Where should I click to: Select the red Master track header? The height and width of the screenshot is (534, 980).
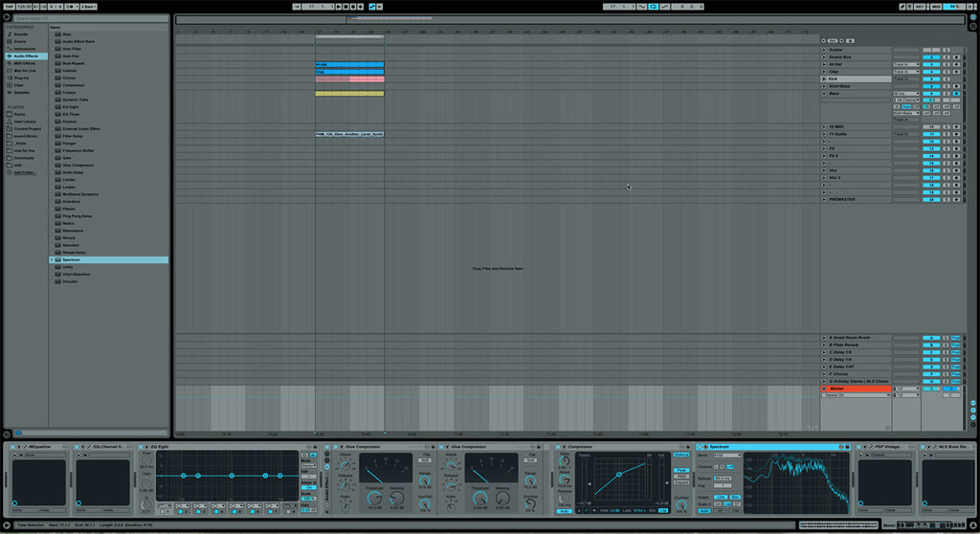pos(857,389)
